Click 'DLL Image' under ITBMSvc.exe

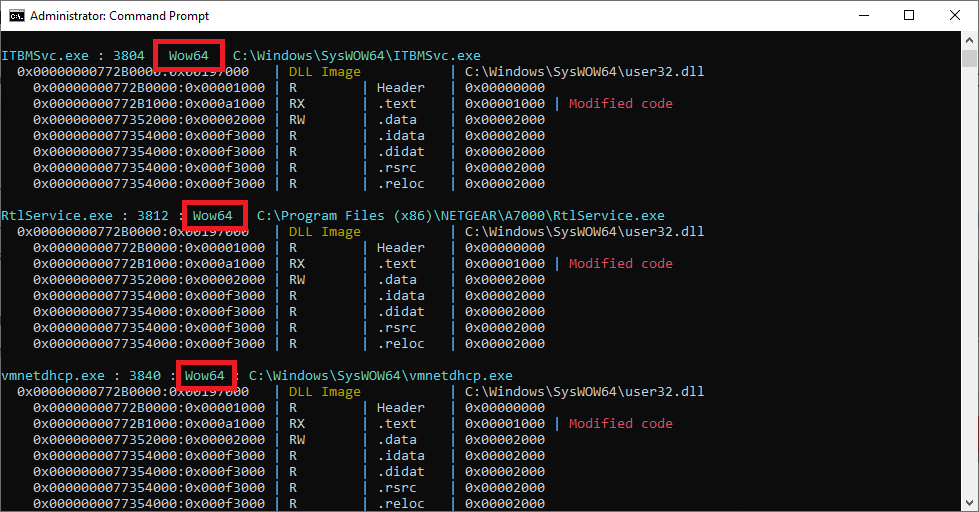click(x=325, y=72)
